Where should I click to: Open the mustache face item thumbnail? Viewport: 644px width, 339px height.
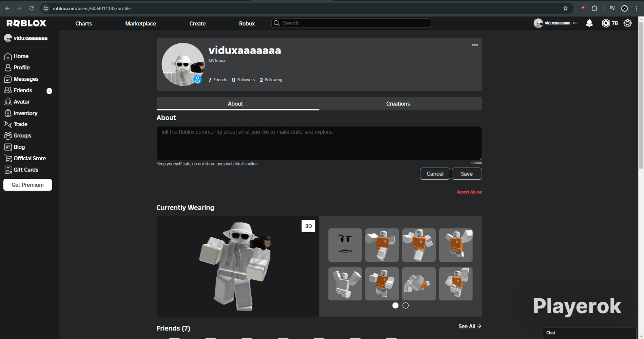coord(345,245)
